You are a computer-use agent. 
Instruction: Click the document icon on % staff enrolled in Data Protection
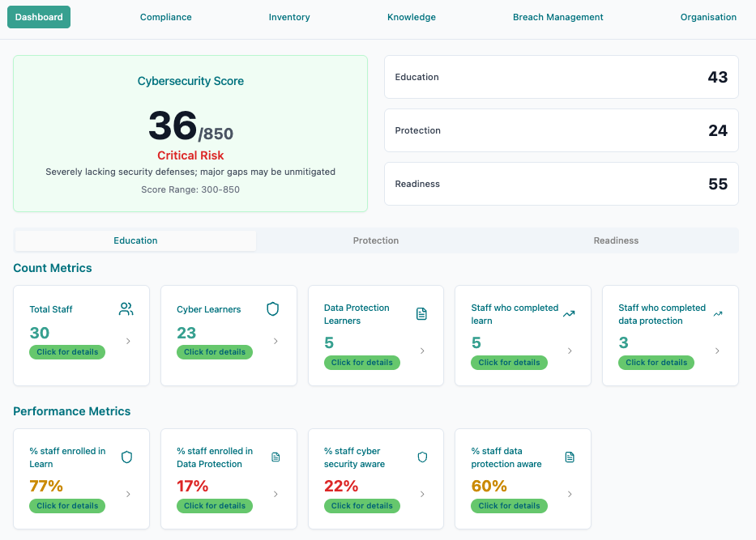pos(275,457)
